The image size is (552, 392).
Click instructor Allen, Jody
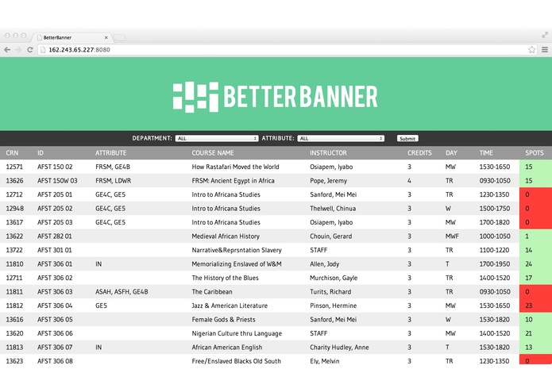pos(324,264)
